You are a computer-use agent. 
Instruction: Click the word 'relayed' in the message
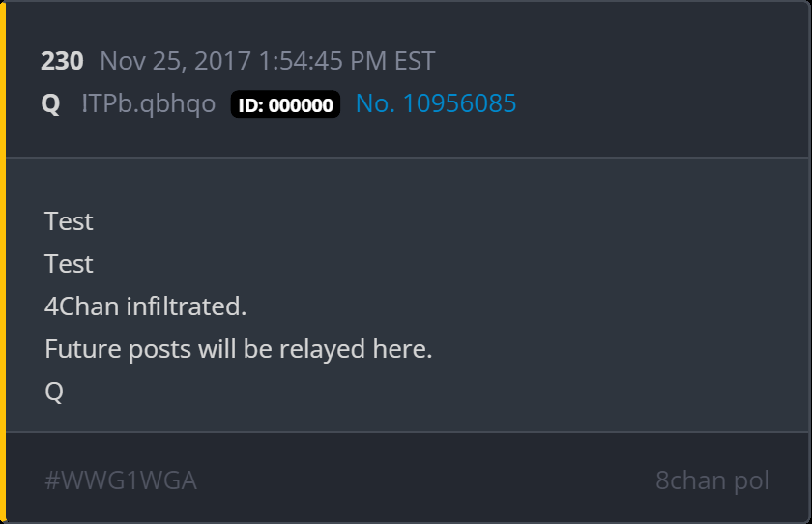pyautogui.click(x=323, y=350)
